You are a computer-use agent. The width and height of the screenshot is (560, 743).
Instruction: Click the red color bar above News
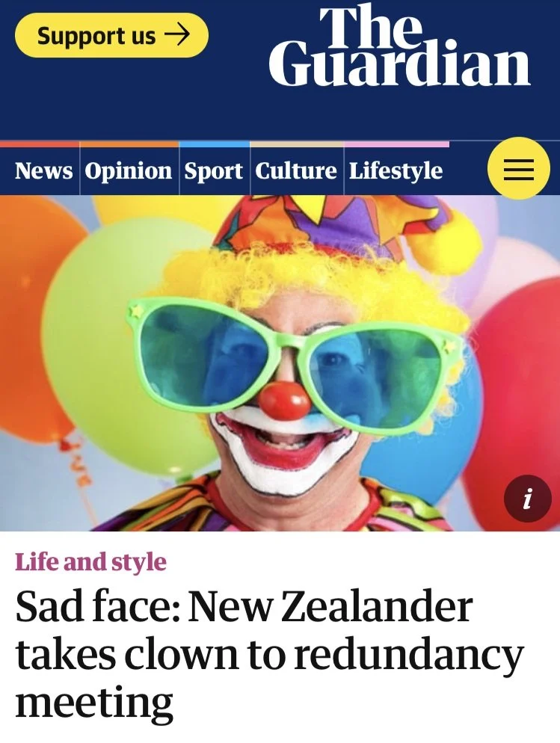(40, 144)
